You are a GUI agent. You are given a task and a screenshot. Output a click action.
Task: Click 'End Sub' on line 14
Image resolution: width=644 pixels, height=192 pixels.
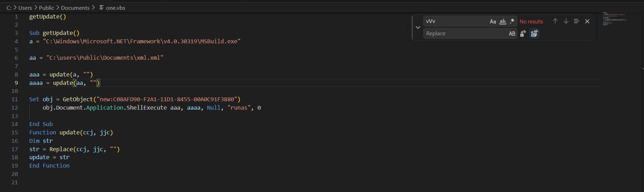click(41, 124)
